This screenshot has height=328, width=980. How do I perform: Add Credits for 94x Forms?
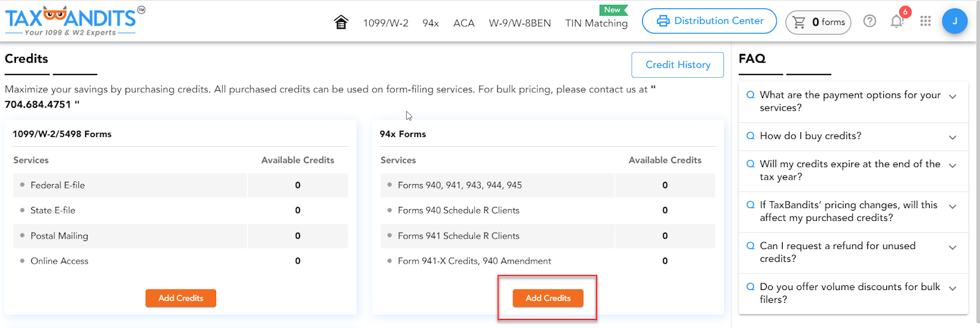coord(548,298)
